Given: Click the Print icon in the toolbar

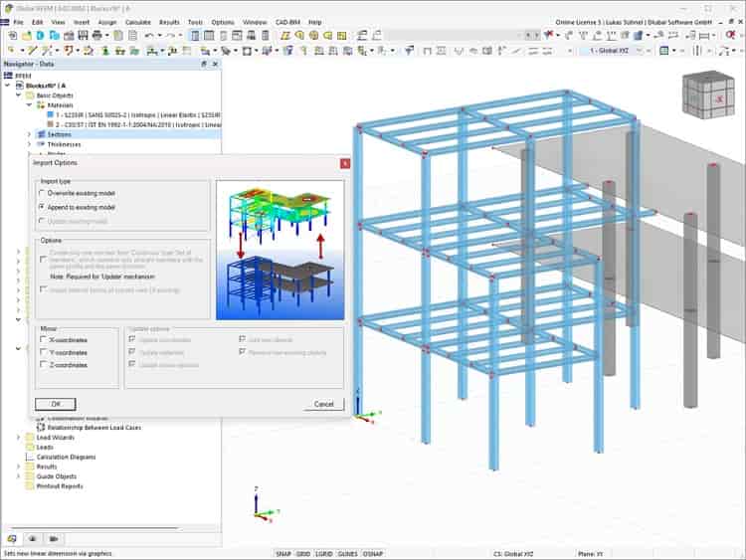Looking at the screenshot, I should (97, 35).
